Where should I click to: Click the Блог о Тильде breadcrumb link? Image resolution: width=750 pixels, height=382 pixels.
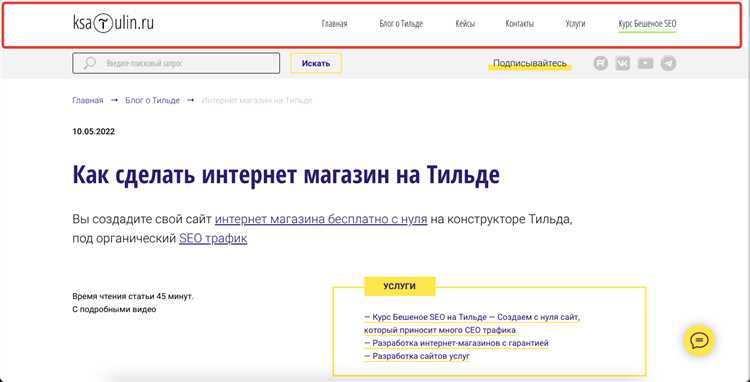[x=153, y=100]
